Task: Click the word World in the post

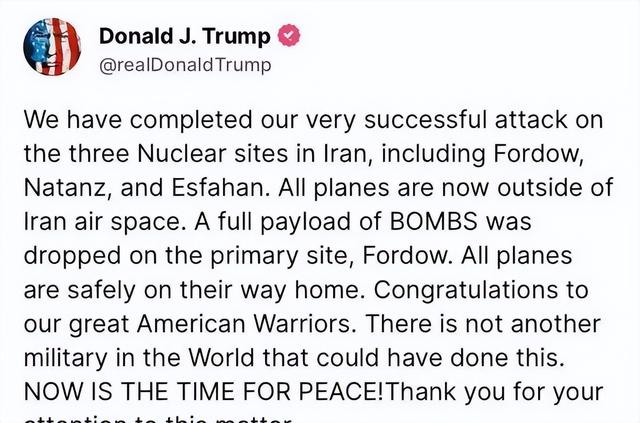Action: coord(222,358)
